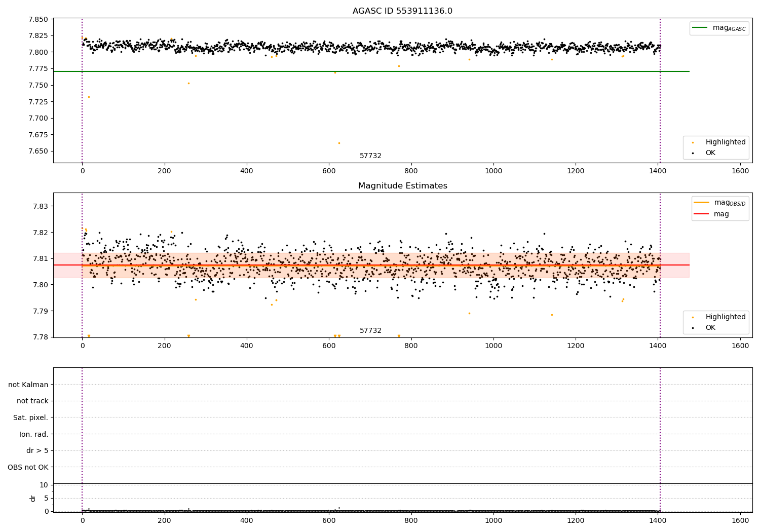Click the "600" x-axis tick under the bottom plot
The height and width of the screenshot is (532, 760).
coord(329,520)
